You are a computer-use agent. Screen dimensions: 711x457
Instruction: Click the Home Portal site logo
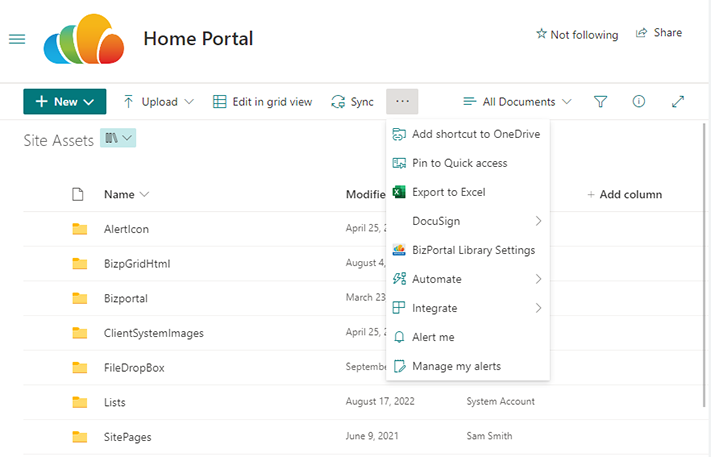point(84,40)
